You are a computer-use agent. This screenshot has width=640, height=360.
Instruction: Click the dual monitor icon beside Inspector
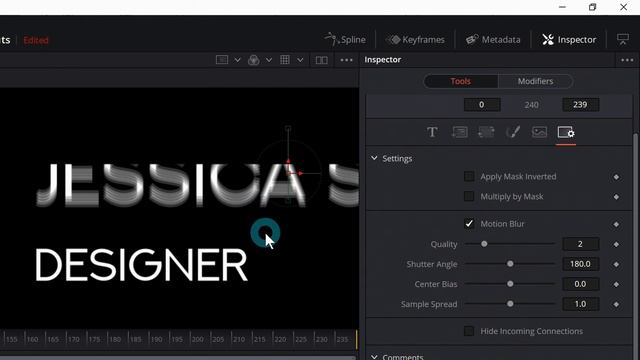[623, 39]
